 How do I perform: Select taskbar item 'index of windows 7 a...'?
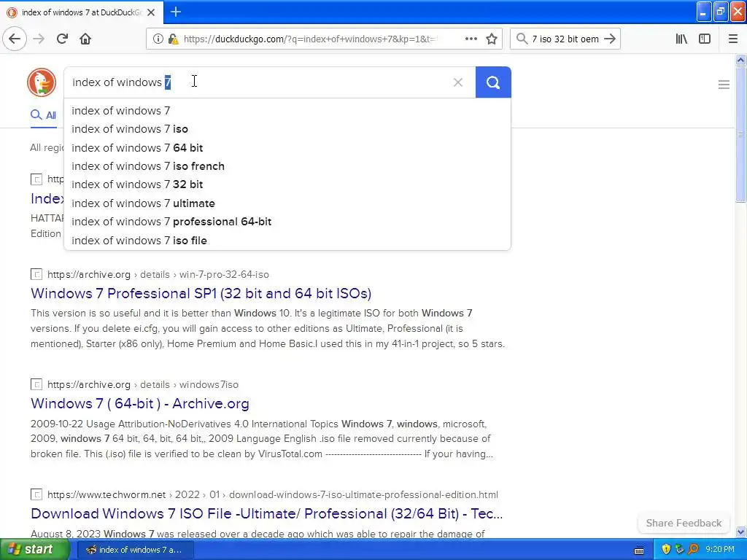[135, 550]
